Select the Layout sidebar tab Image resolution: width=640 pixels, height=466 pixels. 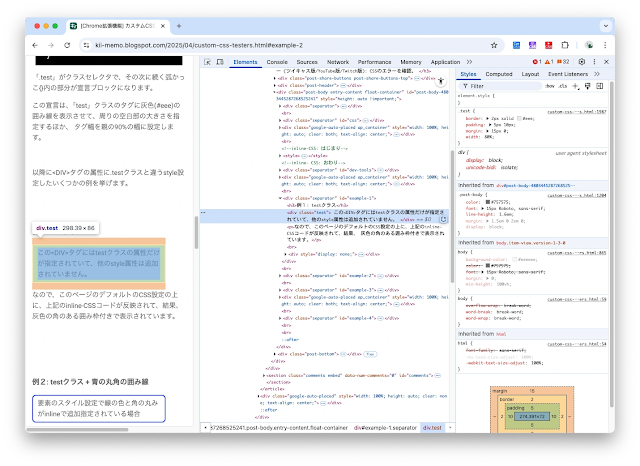coord(530,74)
